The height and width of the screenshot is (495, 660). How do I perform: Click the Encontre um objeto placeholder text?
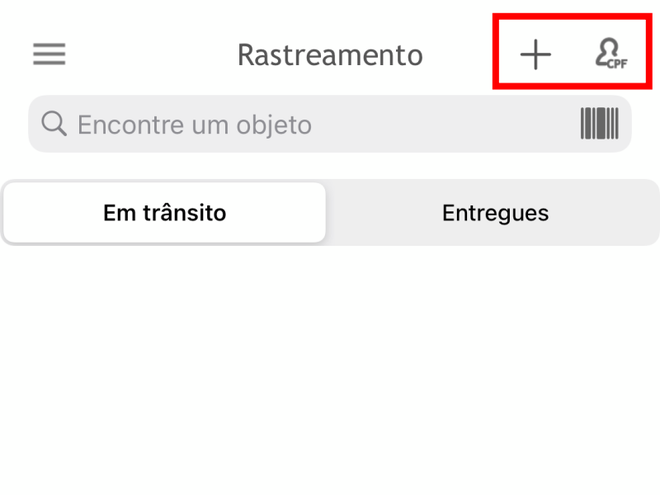[x=194, y=125]
